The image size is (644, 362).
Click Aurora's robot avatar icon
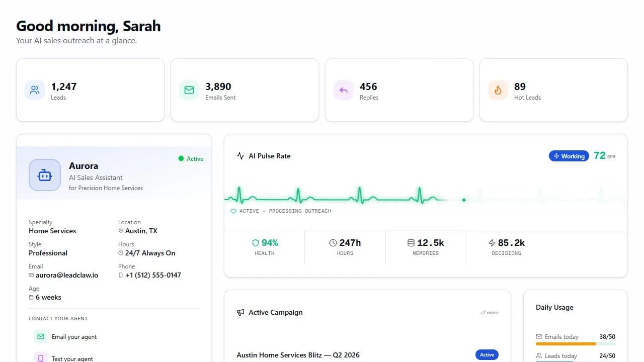point(45,175)
